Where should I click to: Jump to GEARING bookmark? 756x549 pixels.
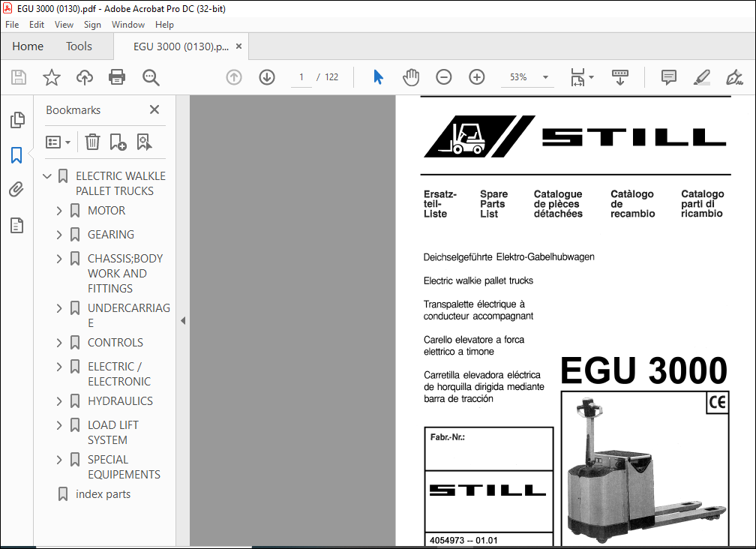(111, 235)
